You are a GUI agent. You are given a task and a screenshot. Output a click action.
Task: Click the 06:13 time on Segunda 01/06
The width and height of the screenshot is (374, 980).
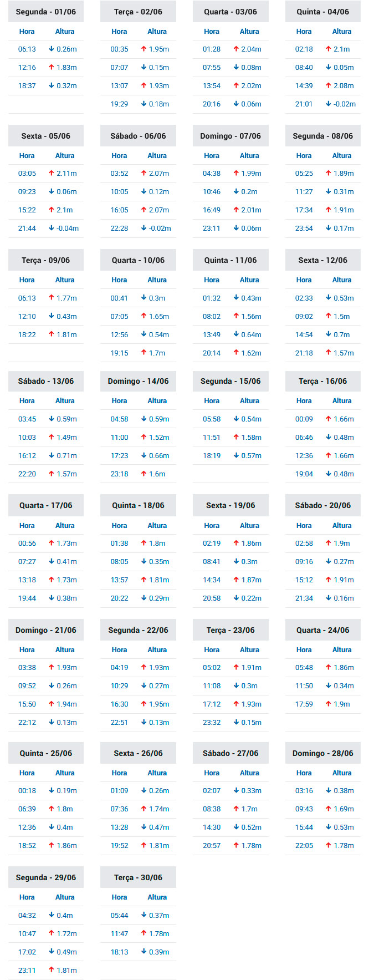click(x=27, y=49)
